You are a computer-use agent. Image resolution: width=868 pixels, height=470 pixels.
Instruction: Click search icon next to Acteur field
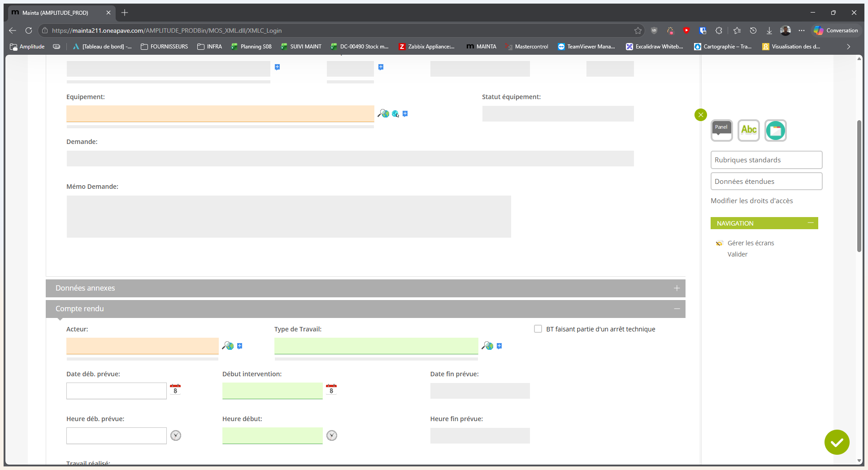point(228,346)
